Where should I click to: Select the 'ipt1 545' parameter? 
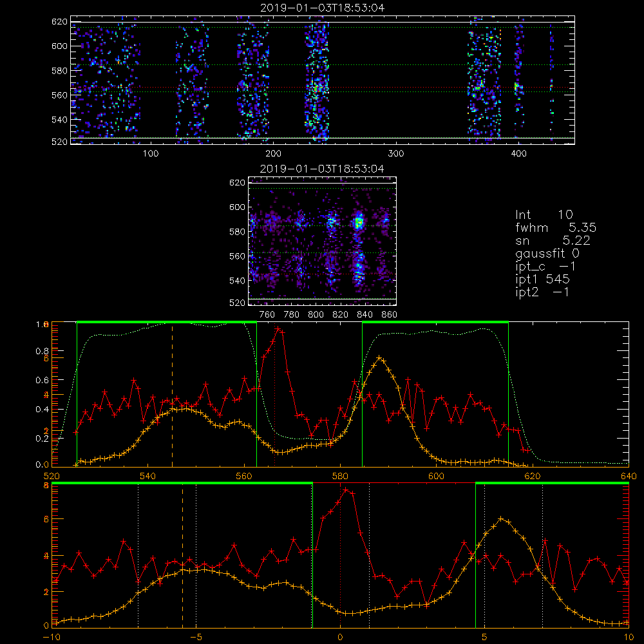point(542,279)
